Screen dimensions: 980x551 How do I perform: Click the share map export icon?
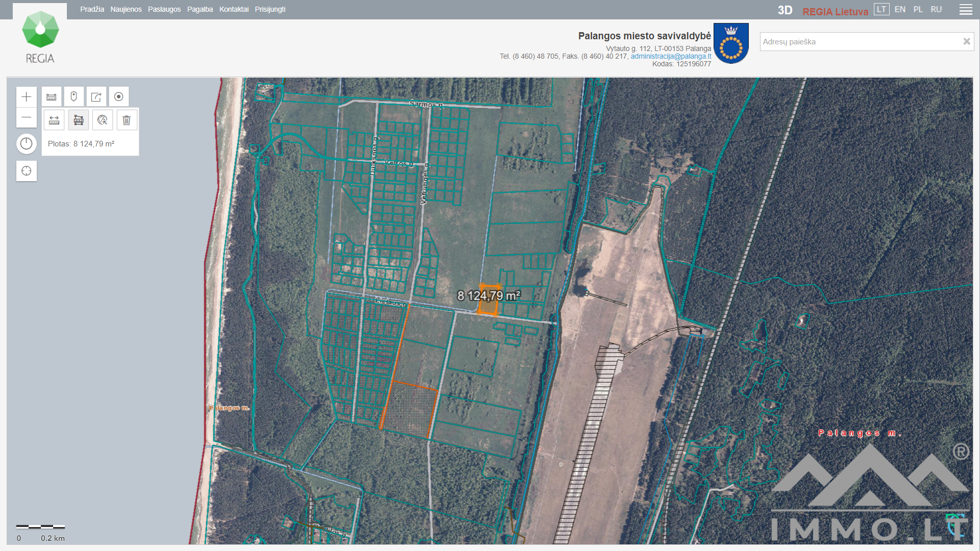(x=96, y=97)
